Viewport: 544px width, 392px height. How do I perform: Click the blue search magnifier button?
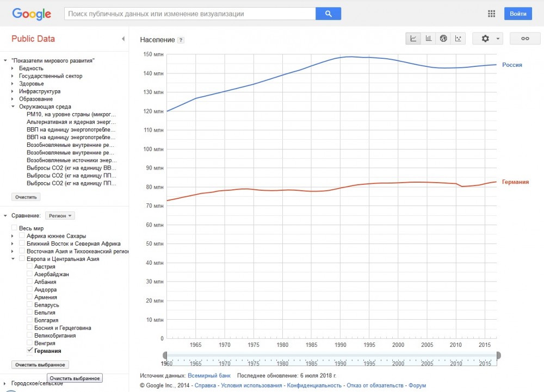click(328, 14)
